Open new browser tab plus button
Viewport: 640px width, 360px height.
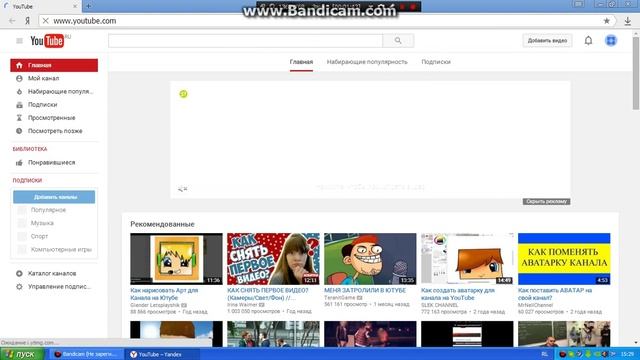click(x=88, y=6)
